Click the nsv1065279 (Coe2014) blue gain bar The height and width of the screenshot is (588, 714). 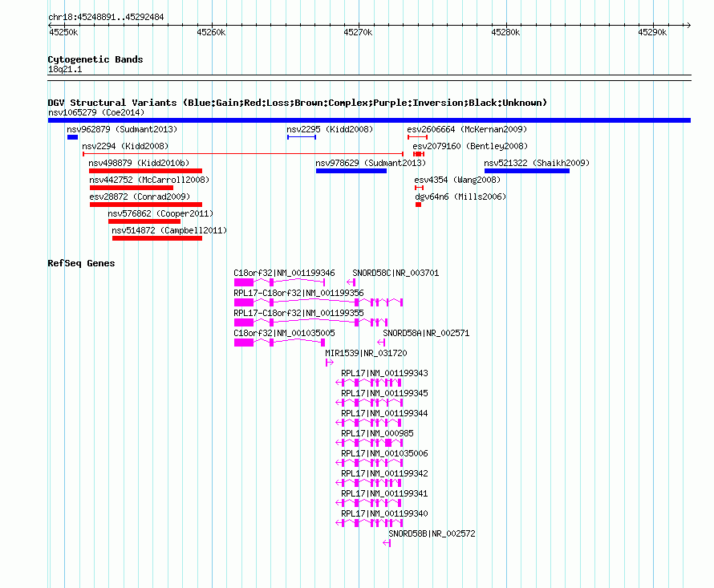369,120
